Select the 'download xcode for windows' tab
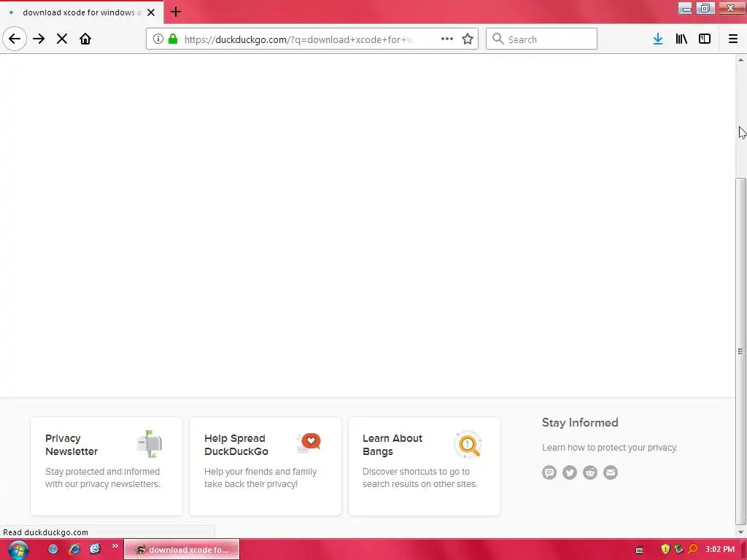The image size is (747, 560). [82, 12]
